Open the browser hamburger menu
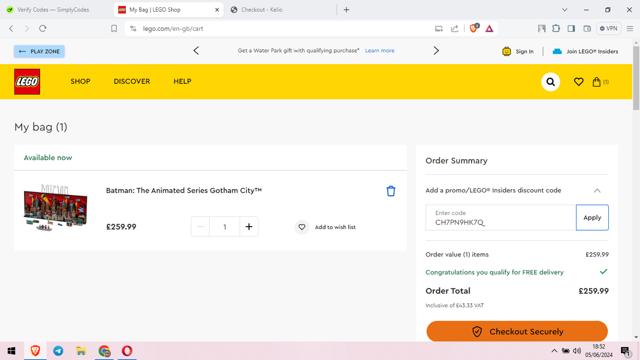 630,28
